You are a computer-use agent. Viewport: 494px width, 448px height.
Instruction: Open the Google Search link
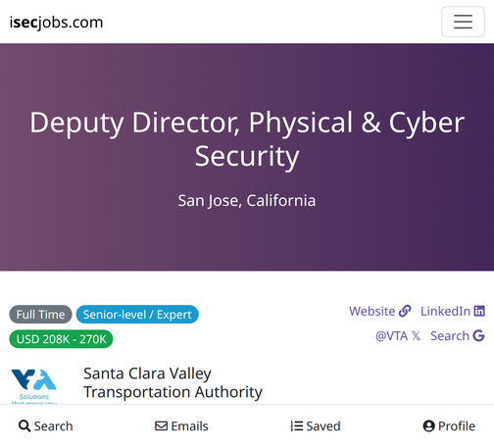tap(458, 335)
